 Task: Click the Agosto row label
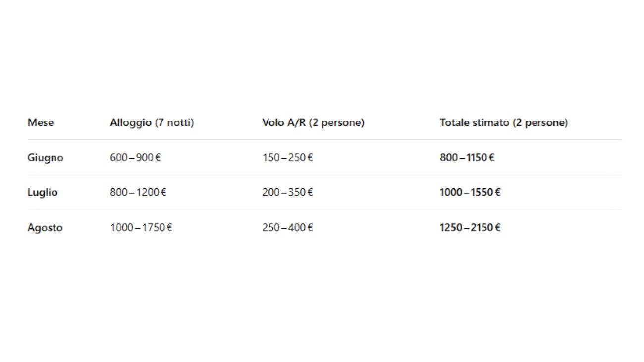(45, 228)
